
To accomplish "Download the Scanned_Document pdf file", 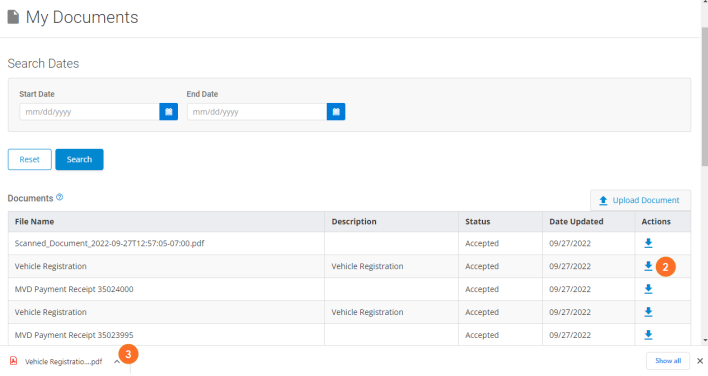I will tap(648, 243).
